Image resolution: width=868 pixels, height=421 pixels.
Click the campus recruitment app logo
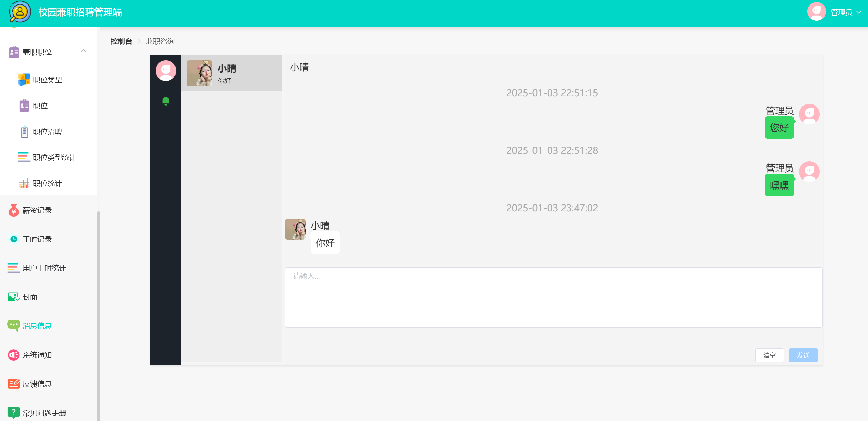pos(20,12)
